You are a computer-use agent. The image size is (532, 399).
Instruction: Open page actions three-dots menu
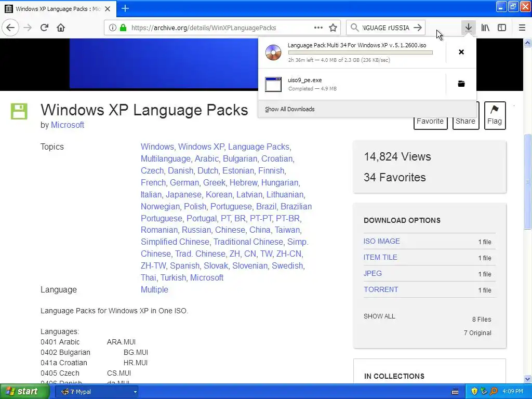click(318, 28)
